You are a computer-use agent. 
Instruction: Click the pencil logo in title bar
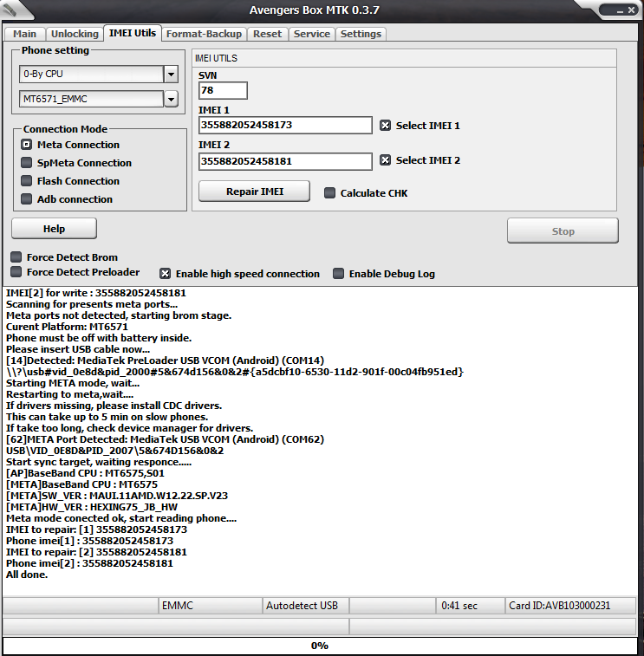10,9
